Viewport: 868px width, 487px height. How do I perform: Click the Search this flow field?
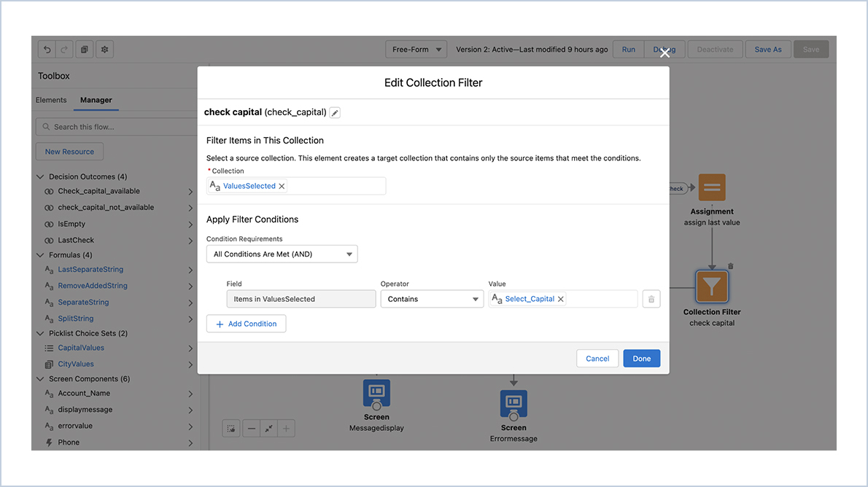(x=117, y=127)
